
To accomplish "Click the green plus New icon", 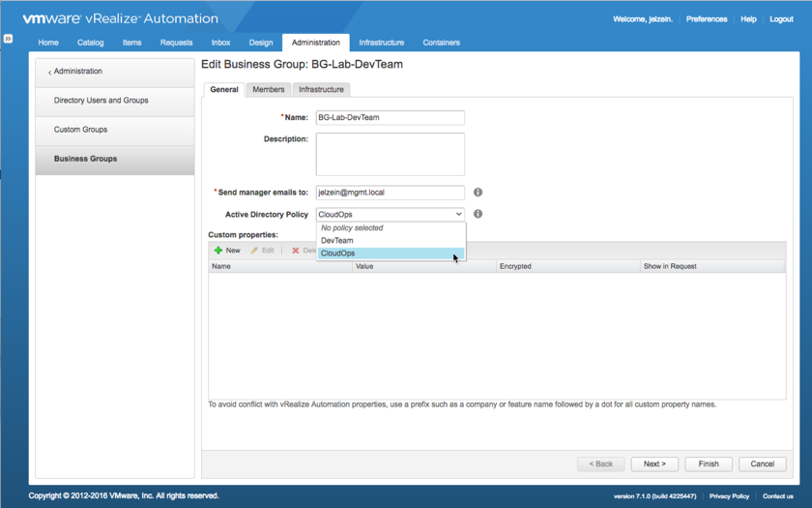I will 218,251.
